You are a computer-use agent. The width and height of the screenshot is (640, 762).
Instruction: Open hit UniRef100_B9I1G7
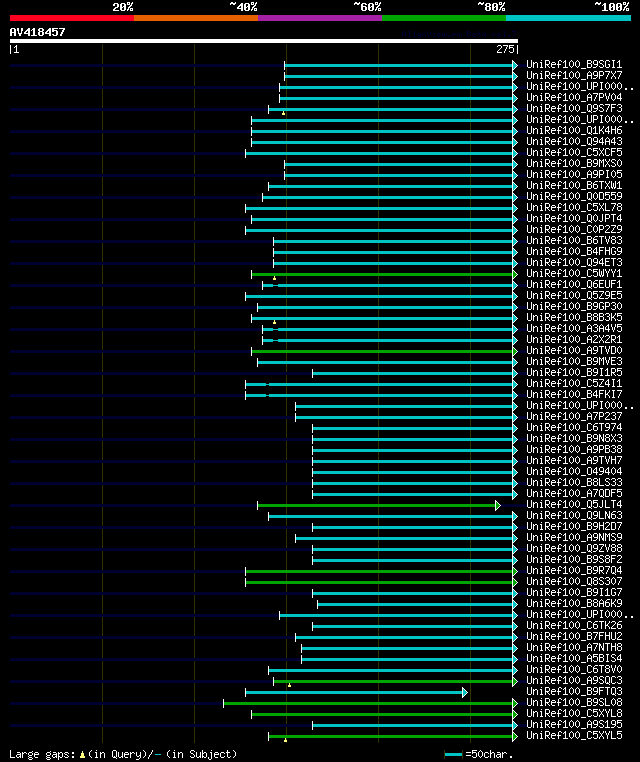pyautogui.click(x=574, y=592)
